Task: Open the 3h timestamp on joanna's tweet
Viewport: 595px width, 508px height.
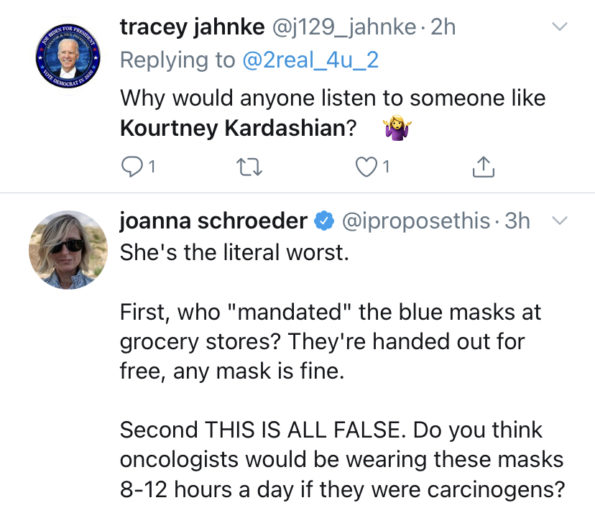Action: point(517,221)
